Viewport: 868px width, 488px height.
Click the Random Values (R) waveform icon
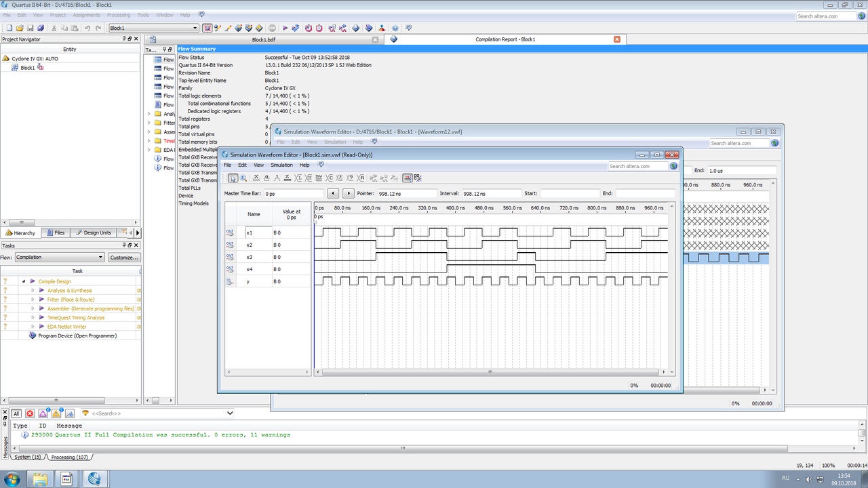(x=361, y=178)
